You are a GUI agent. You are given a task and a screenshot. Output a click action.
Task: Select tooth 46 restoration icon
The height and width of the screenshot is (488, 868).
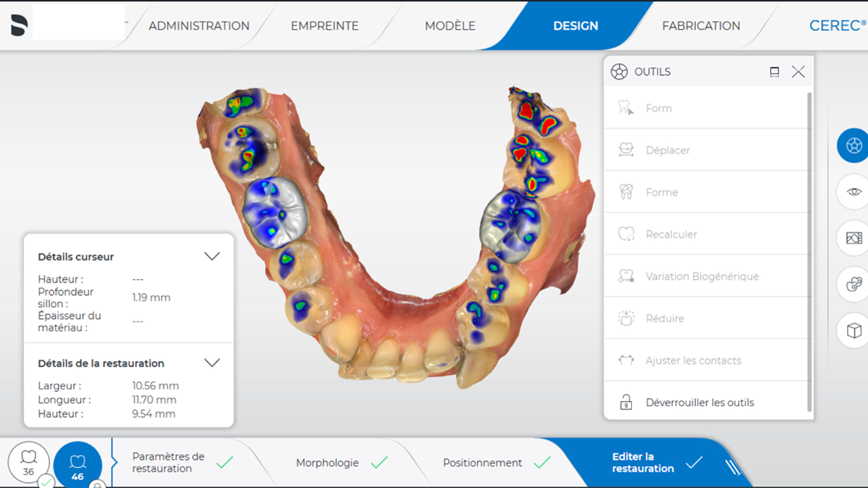(x=78, y=464)
